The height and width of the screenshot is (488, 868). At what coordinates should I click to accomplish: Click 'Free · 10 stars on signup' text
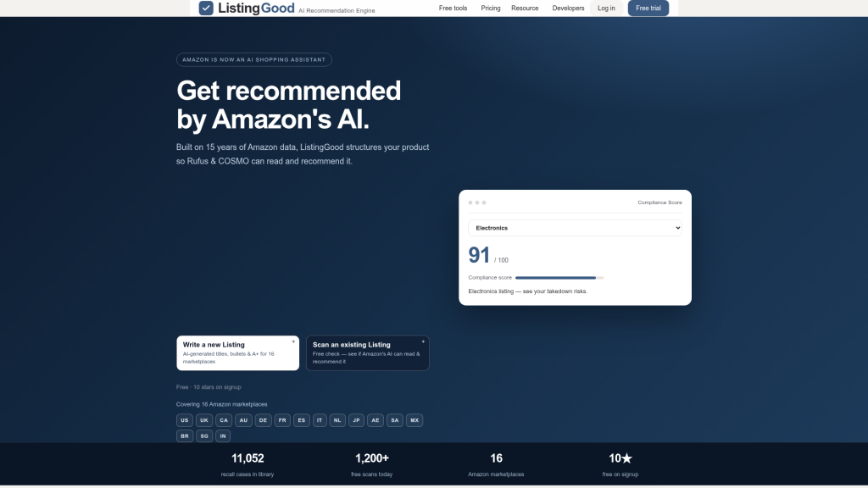point(209,387)
